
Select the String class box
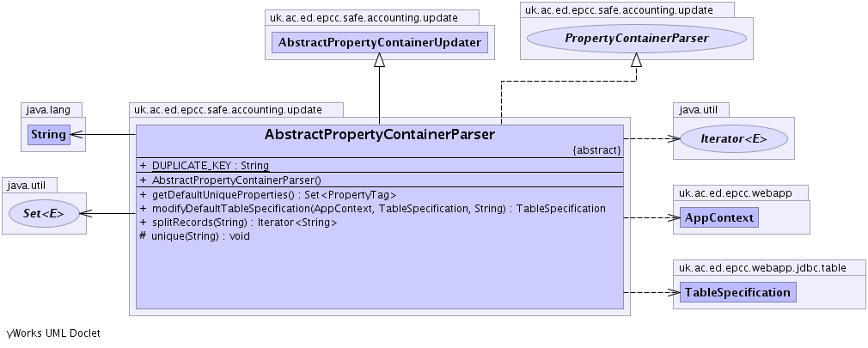[48, 135]
